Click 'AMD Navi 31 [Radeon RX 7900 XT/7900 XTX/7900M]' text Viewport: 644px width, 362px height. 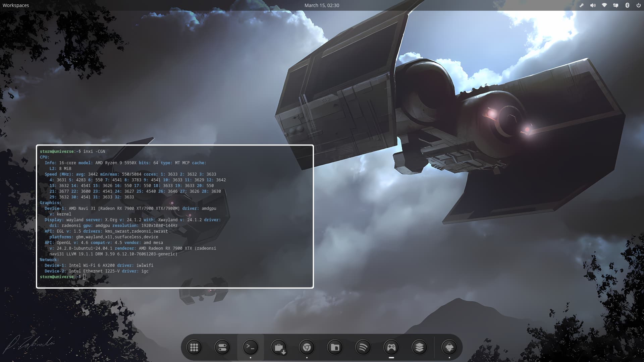coord(124,208)
